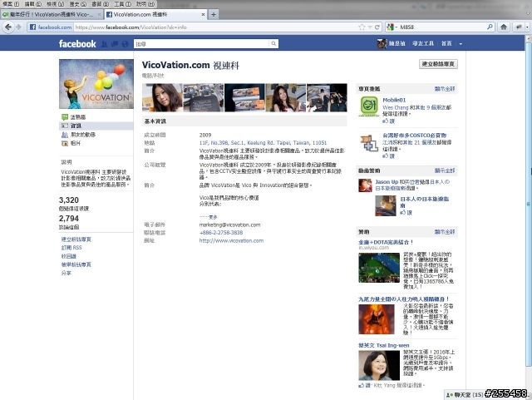Click the Facebook search magnifier button

pyautogui.click(x=273, y=44)
